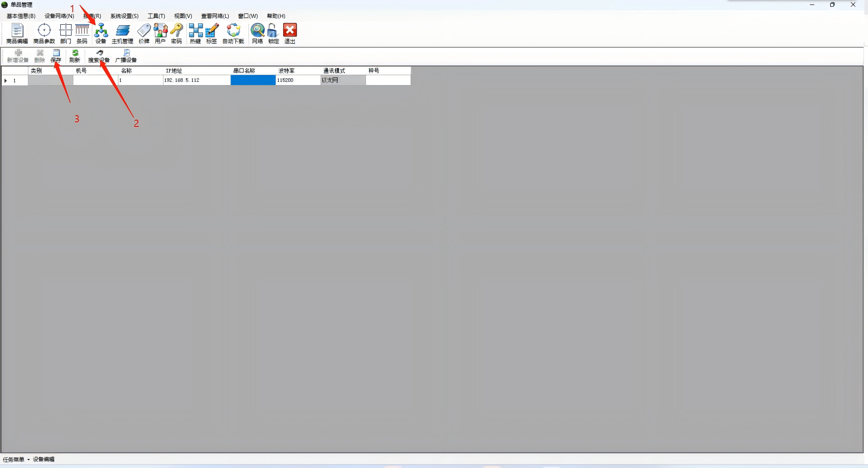This screenshot has height=468, width=868.
Task: Open the 设备网络(N) menu
Action: click(x=59, y=16)
